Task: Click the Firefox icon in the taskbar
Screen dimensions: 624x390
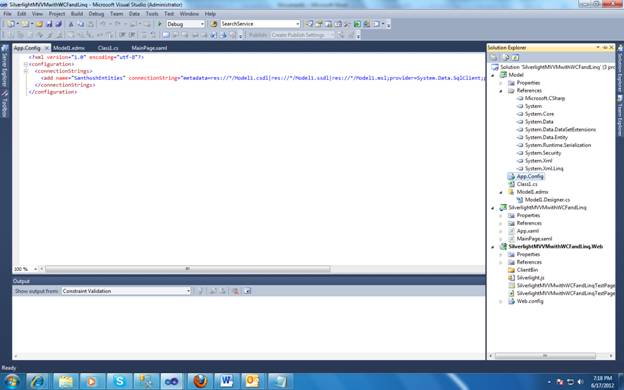Action: click(200, 381)
